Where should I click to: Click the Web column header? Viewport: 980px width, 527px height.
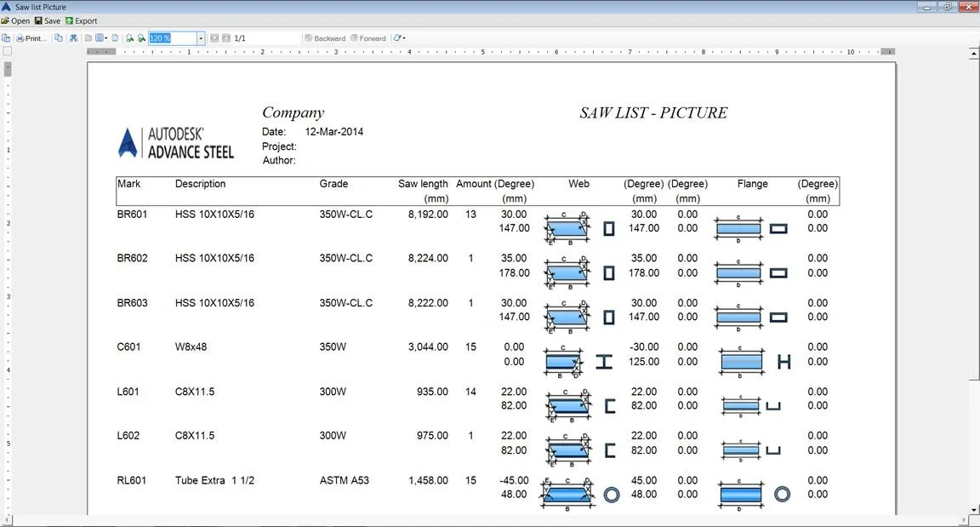pyautogui.click(x=578, y=184)
